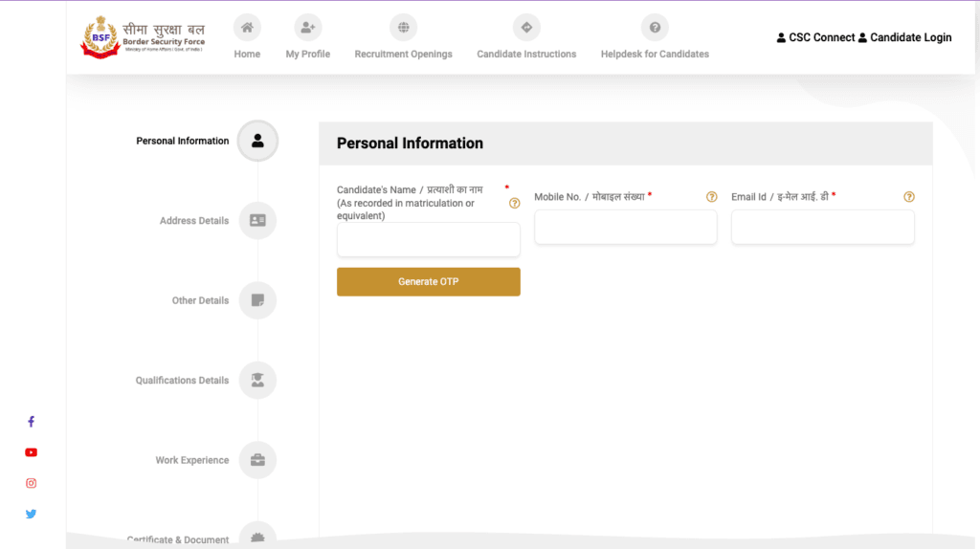The height and width of the screenshot is (549, 980).
Task: Open help icon beside Candidate's Name
Action: [x=514, y=203]
